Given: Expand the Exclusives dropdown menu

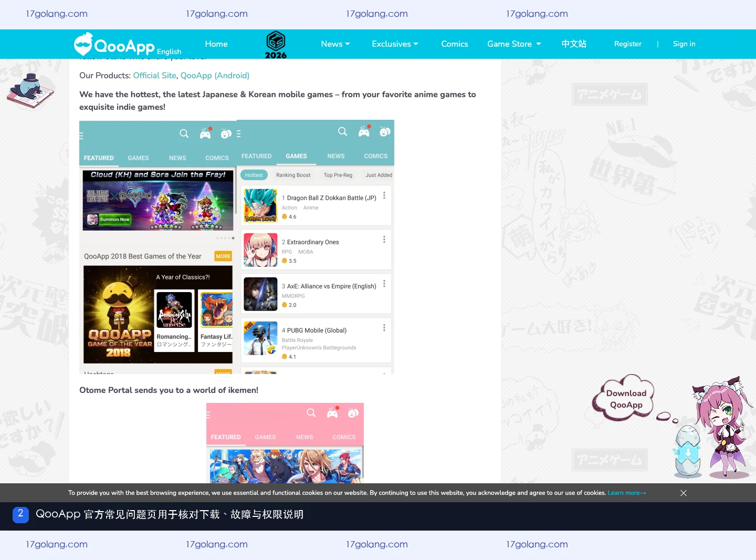Looking at the screenshot, I should [x=395, y=44].
